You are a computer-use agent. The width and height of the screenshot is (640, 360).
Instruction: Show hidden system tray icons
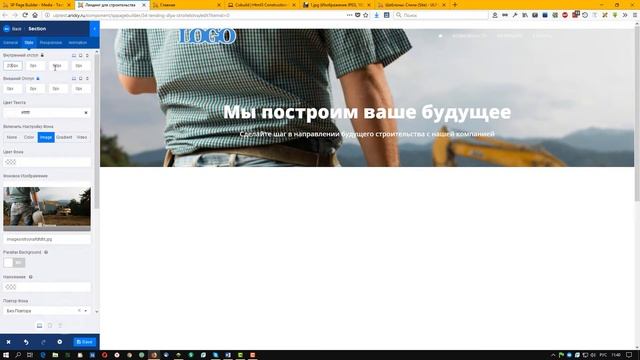pos(553,355)
